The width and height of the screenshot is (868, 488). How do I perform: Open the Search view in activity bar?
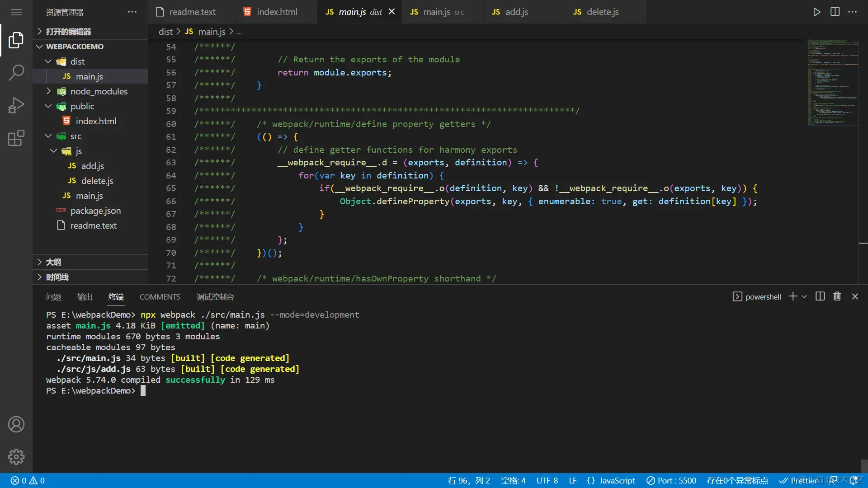click(16, 72)
